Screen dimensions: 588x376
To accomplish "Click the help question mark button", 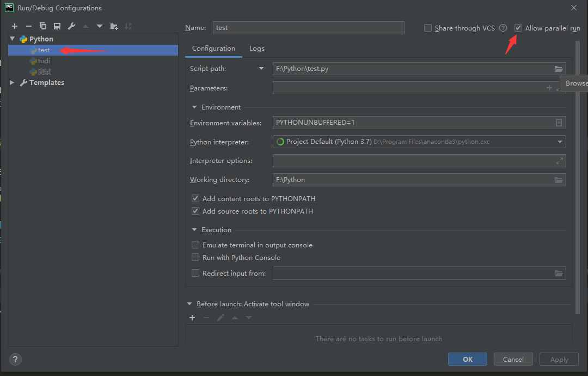I will point(15,359).
